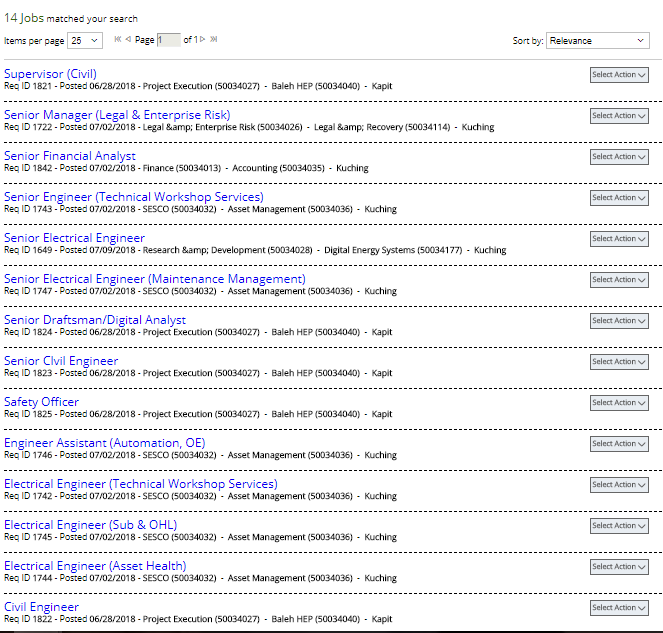This screenshot has height=633, width=663.
Task: Open Senior Civil Engineer job link
Action: pyautogui.click(x=61, y=361)
